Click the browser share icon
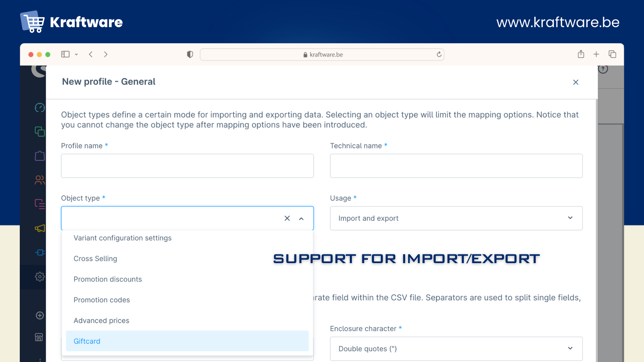Screen dimensions: 644x362 [x=581, y=54]
